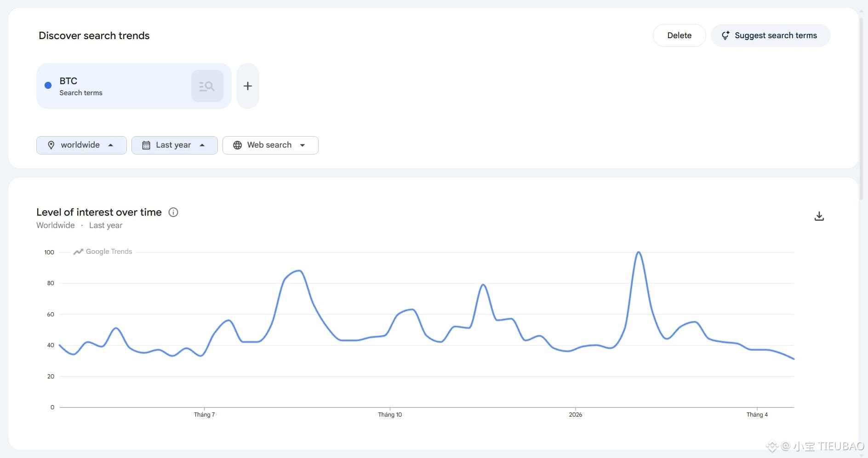This screenshot has height=458, width=868.
Task: Click the sparkle icon beside Suggest search terms
Action: coord(725,35)
